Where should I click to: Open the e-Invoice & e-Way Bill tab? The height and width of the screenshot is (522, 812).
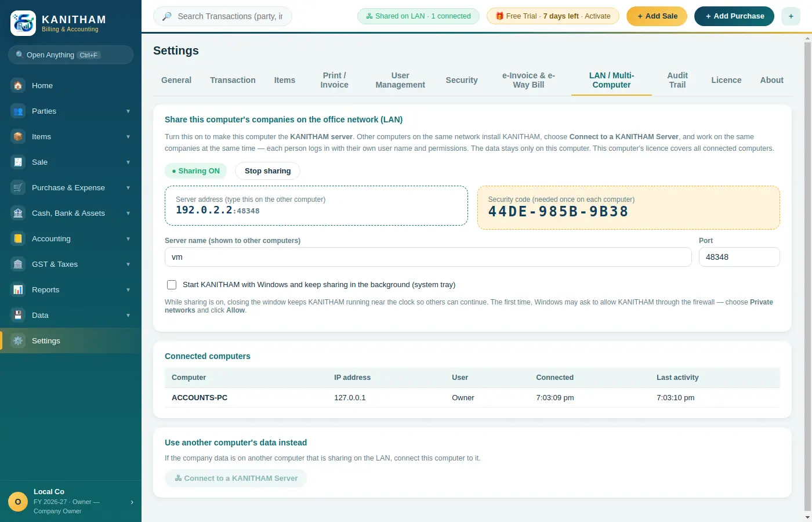[528, 80]
